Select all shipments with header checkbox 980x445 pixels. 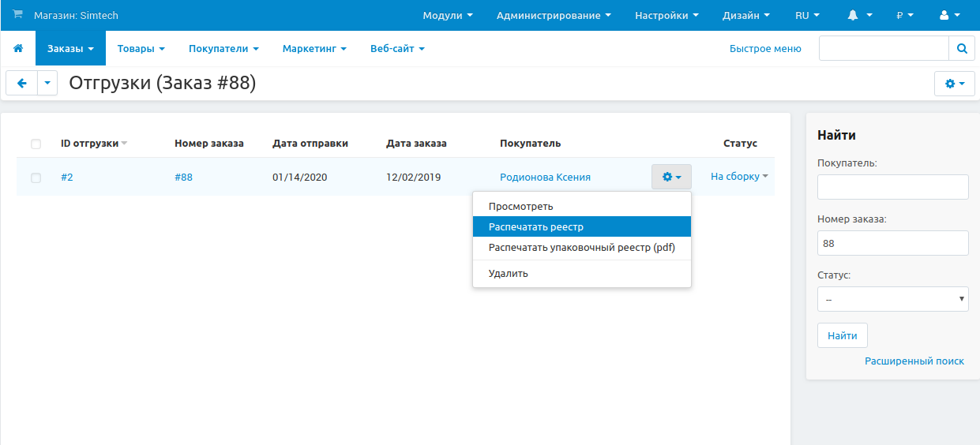(x=36, y=144)
